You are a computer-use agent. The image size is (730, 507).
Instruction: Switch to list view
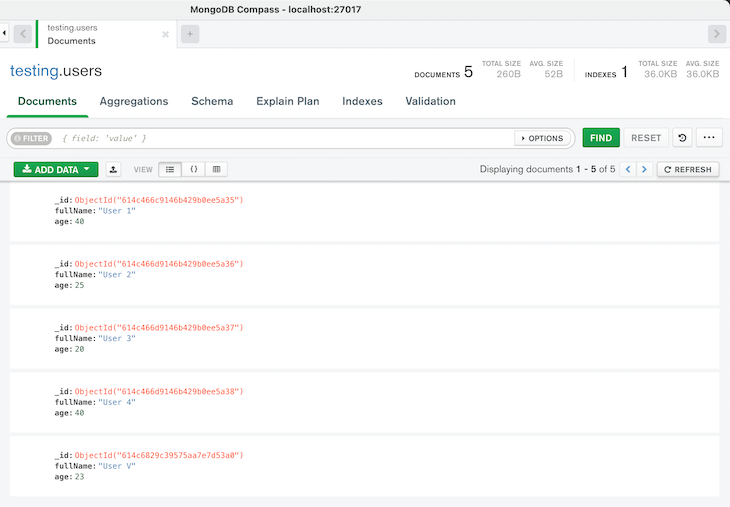click(x=170, y=169)
